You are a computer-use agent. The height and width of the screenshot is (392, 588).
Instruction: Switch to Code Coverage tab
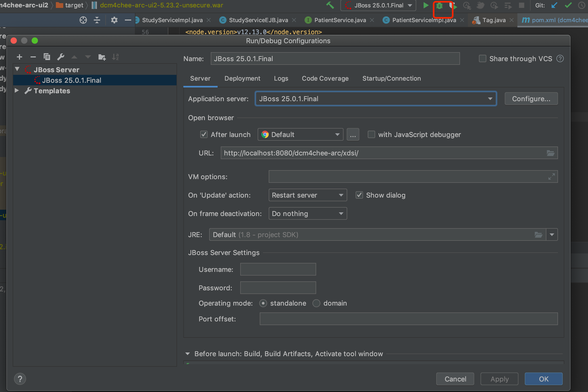[325, 79]
